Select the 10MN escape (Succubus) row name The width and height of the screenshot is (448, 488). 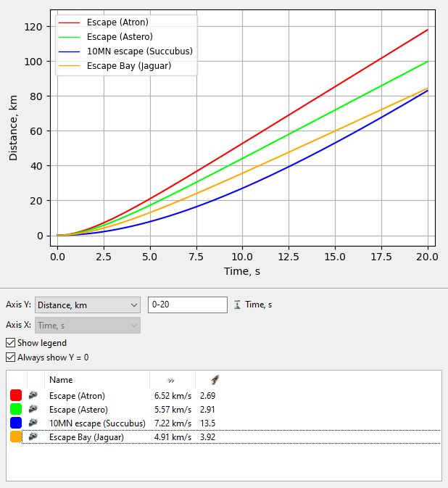pyautogui.click(x=92, y=423)
